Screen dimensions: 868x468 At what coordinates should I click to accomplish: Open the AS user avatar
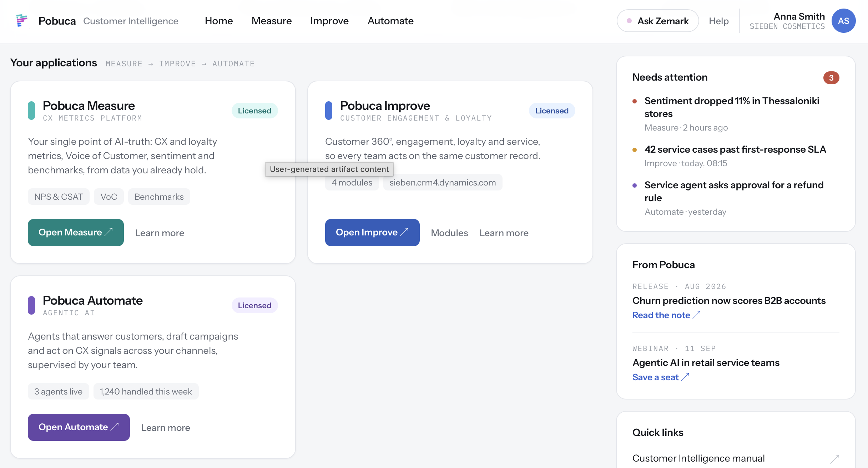click(x=843, y=21)
